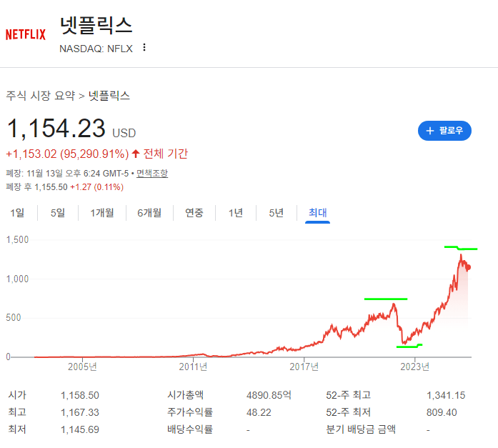This screenshot has height=448, width=498.
Task: Click the 52-주 최고 value 1,341.15
Action: [x=446, y=395]
